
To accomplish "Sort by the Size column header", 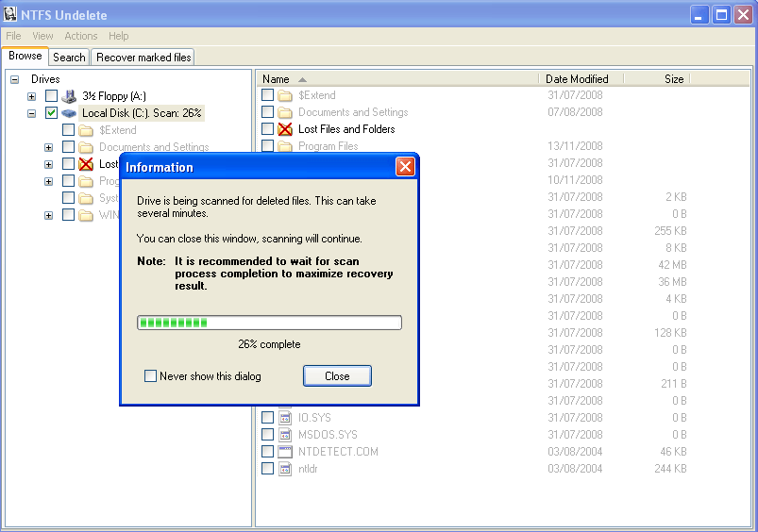I will 657,78.
